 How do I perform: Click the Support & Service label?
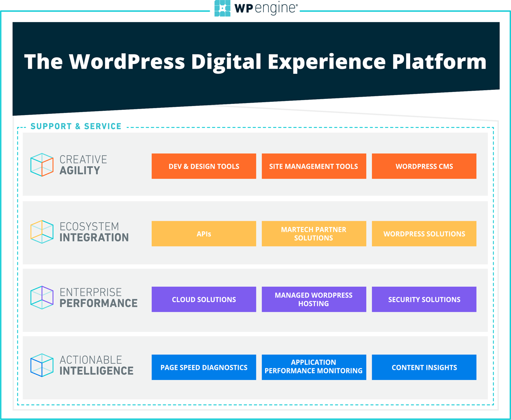coord(76,127)
